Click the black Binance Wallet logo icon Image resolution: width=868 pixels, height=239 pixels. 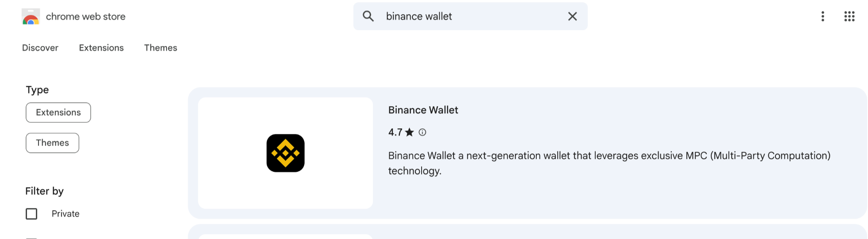click(285, 153)
